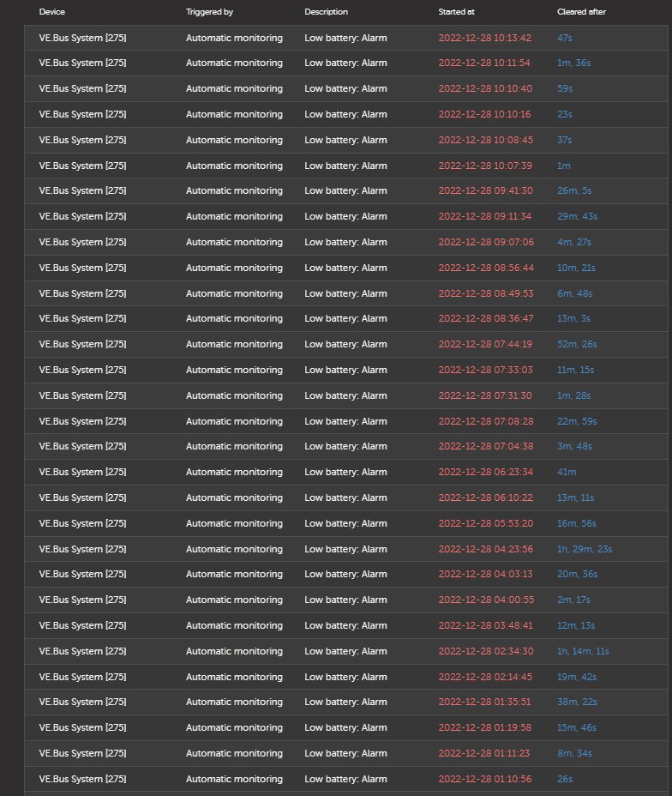The image size is (672, 796).
Task: Click the Cleared after column header
Action: pos(581,12)
